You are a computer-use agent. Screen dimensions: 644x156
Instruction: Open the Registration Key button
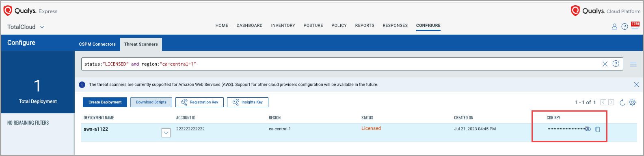tap(199, 102)
